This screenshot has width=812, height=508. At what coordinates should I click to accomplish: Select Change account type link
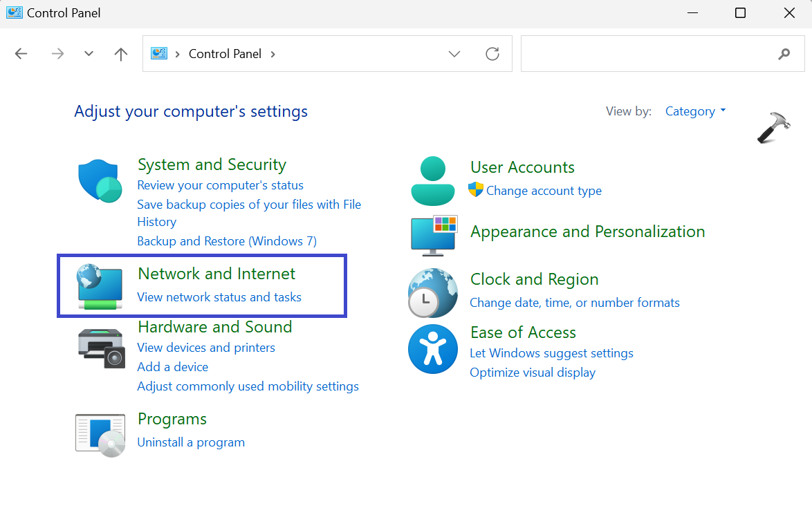[544, 191]
